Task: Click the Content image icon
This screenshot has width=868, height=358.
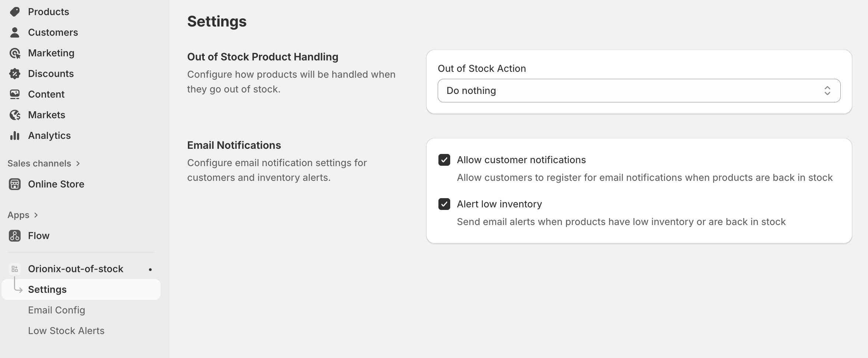Action: point(15,94)
